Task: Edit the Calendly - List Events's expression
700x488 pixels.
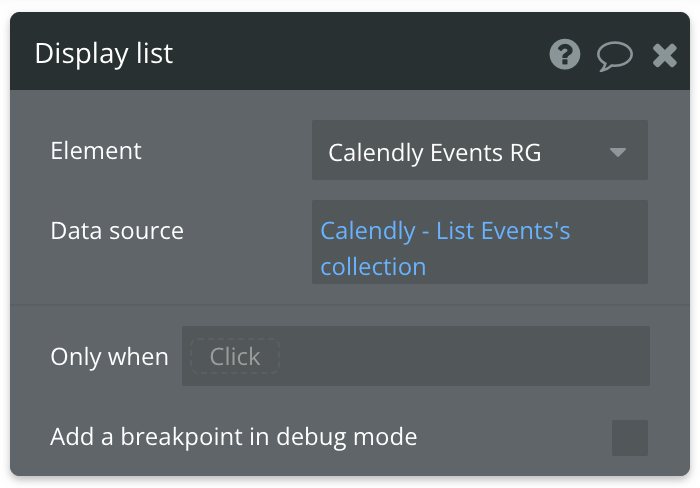Action: point(445,231)
